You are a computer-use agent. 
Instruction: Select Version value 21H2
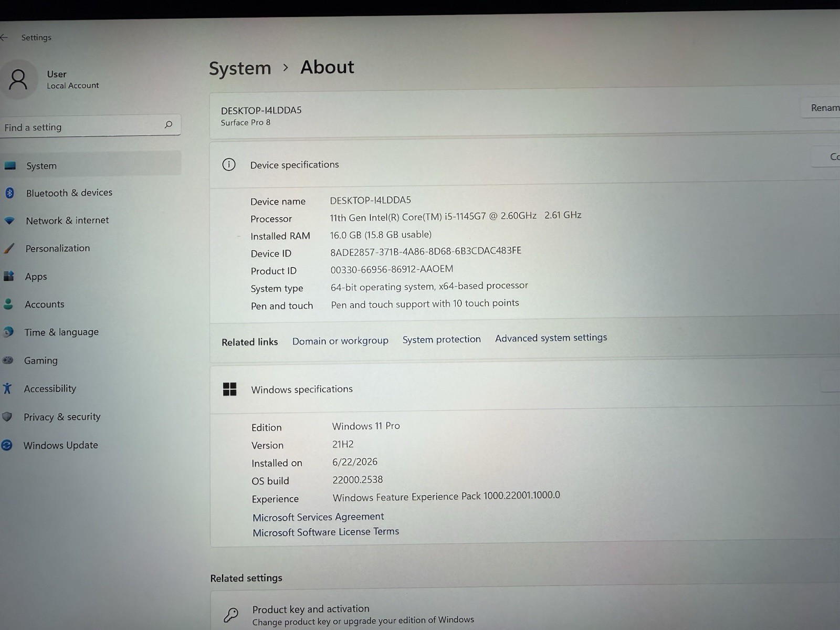(343, 444)
